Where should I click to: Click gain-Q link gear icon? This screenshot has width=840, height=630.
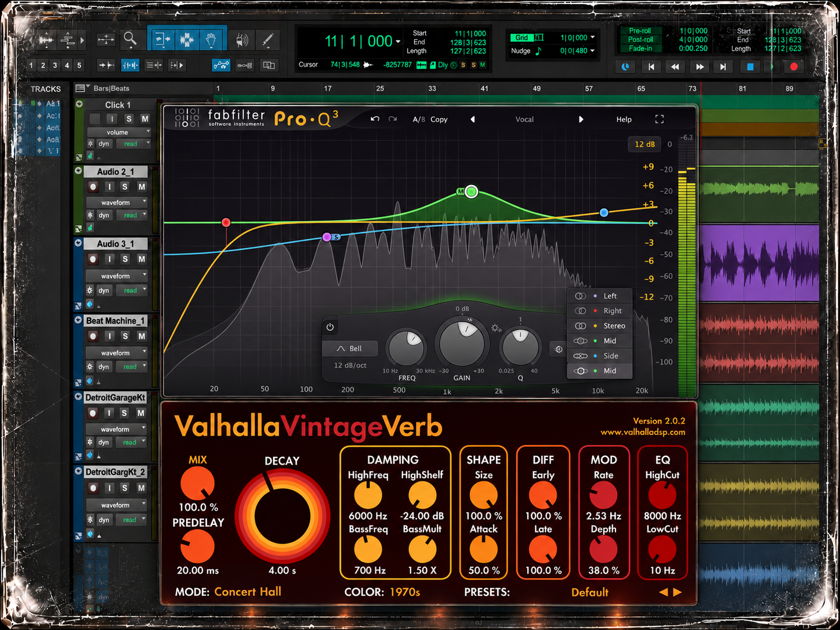[x=496, y=328]
